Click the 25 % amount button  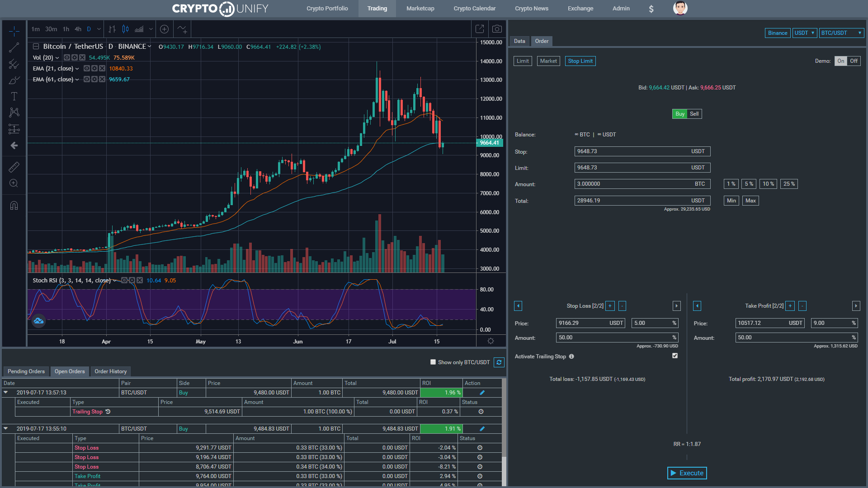pyautogui.click(x=789, y=184)
